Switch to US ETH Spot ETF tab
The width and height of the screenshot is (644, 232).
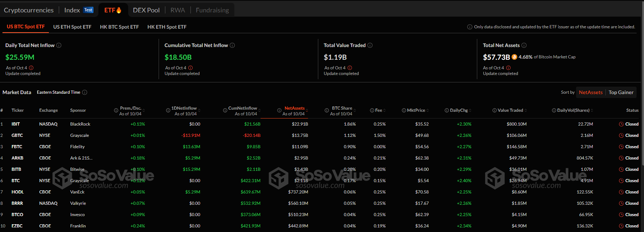tap(72, 27)
